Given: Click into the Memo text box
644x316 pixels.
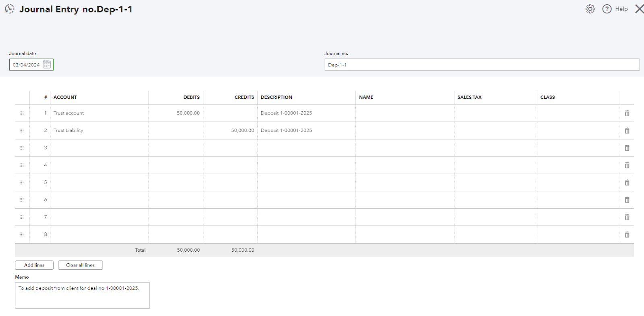Looking at the screenshot, I should [82, 295].
